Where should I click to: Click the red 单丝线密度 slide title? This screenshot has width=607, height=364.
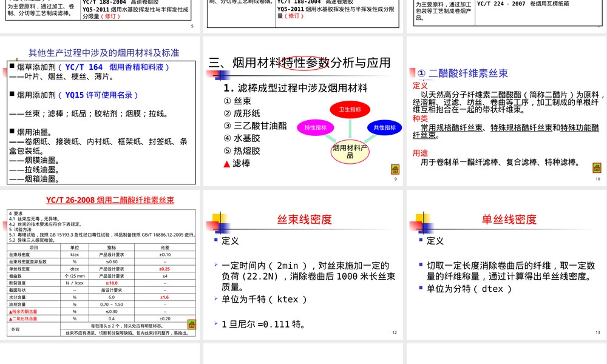[509, 220]
